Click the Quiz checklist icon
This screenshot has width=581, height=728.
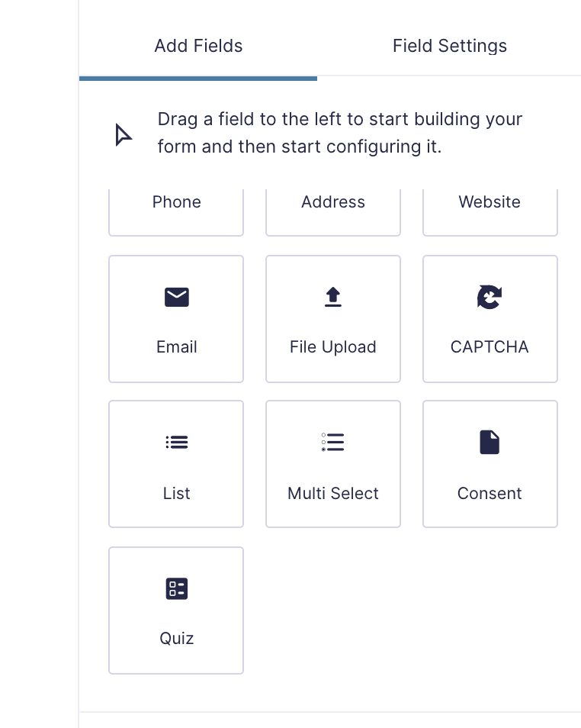[x=177, y=588]
